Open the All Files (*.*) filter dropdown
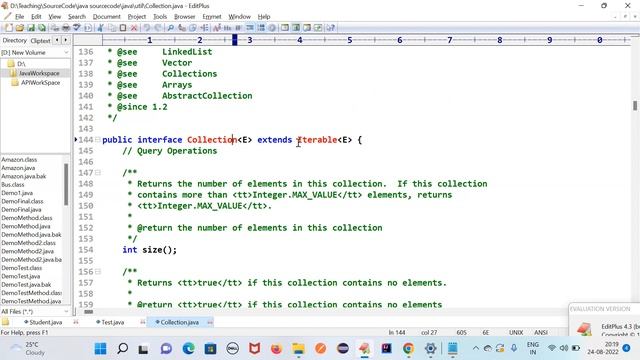The image size is (640, 360). (x=66, y=311)
